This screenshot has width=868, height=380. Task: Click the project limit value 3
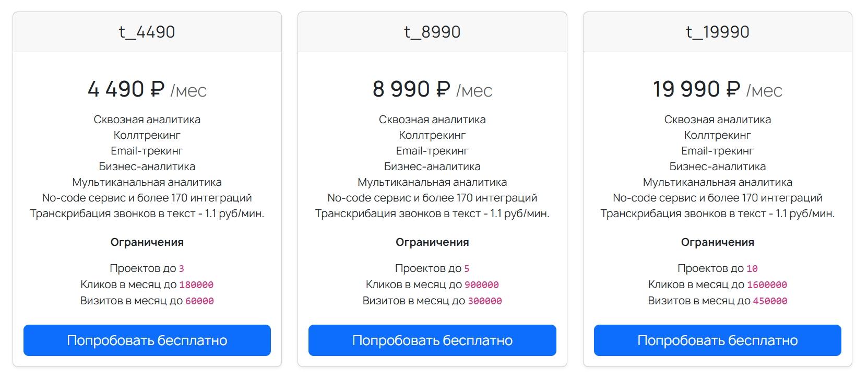click(182, 269)
